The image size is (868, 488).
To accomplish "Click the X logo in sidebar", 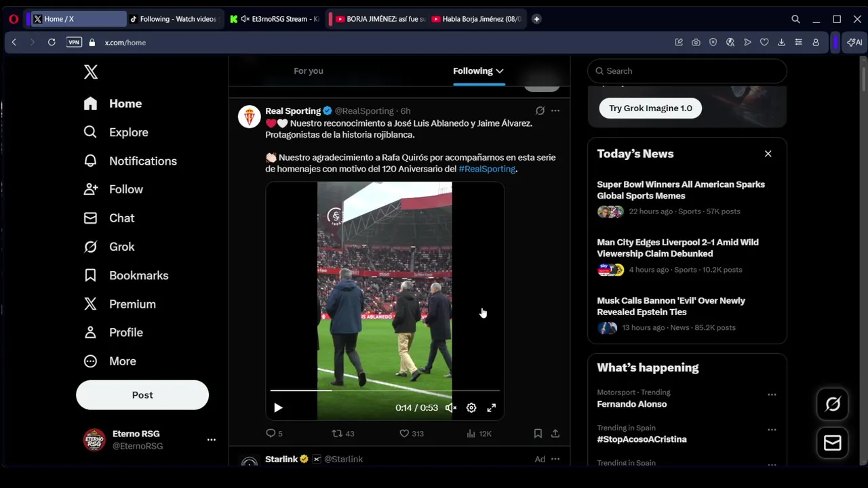I will (91, 72).
